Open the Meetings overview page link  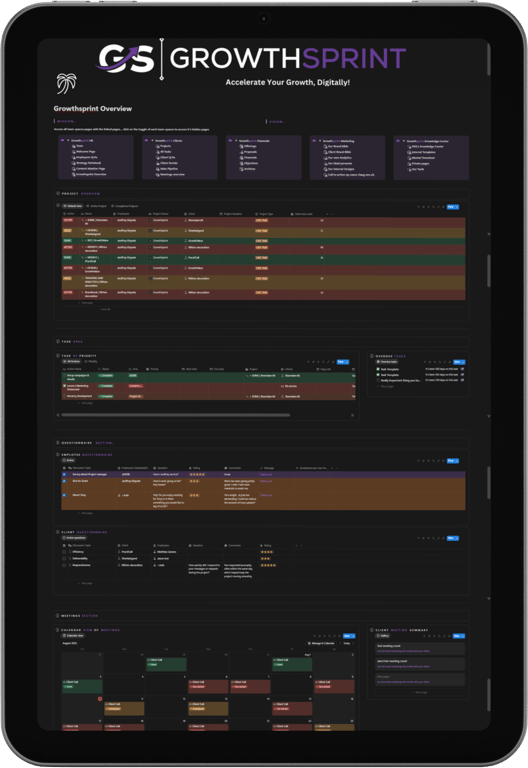170,174
